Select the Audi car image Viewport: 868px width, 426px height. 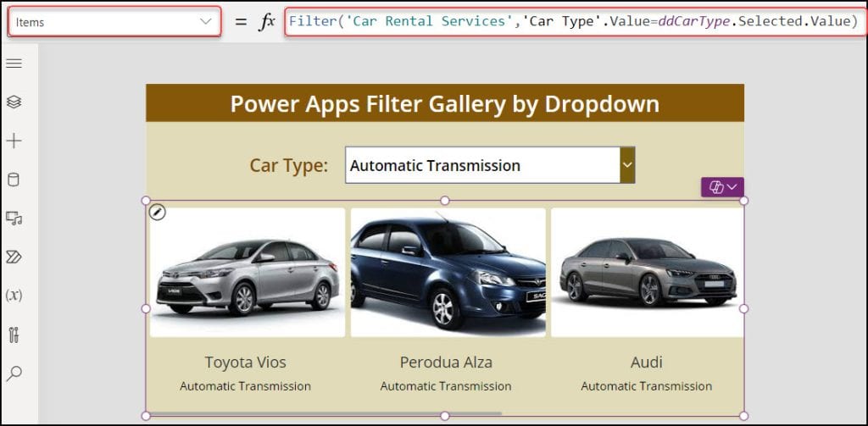647,273
